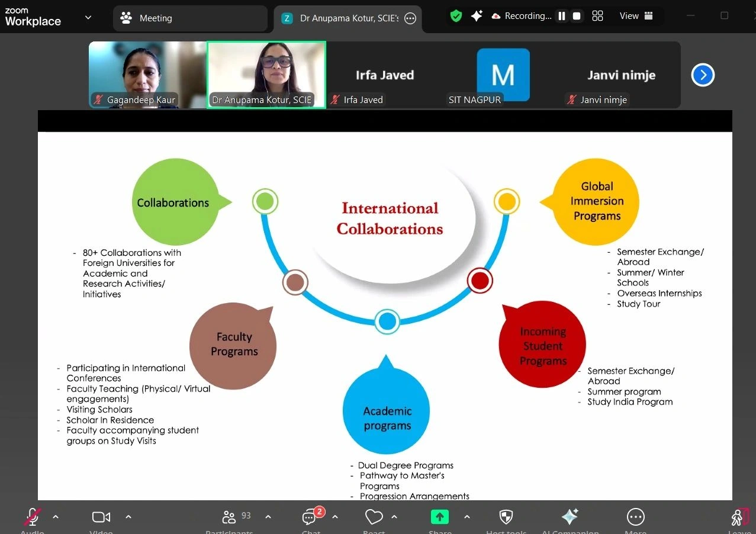The height and width of the screenshot is (534, 756).
Task: Open Host tools shield icon
Action: click(506, 517)
